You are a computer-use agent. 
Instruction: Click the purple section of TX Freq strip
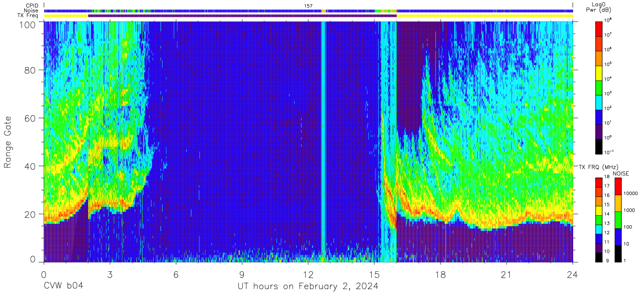(x=242, y=16)
